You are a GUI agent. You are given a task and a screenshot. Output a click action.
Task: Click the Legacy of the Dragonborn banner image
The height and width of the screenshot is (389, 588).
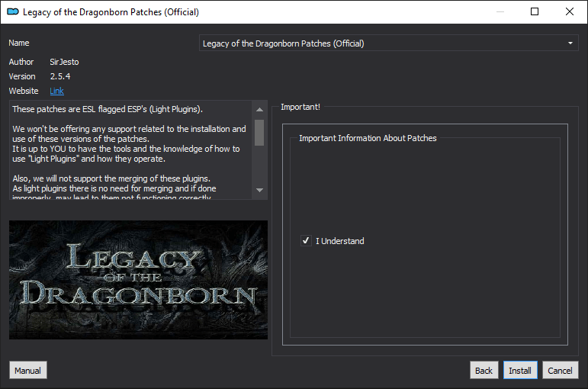pos(138,280)
